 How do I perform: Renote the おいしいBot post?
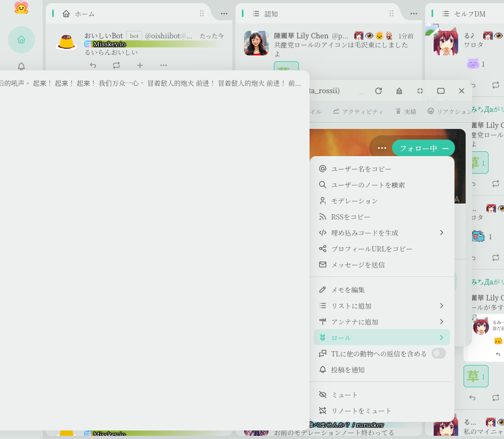[116, 66]
